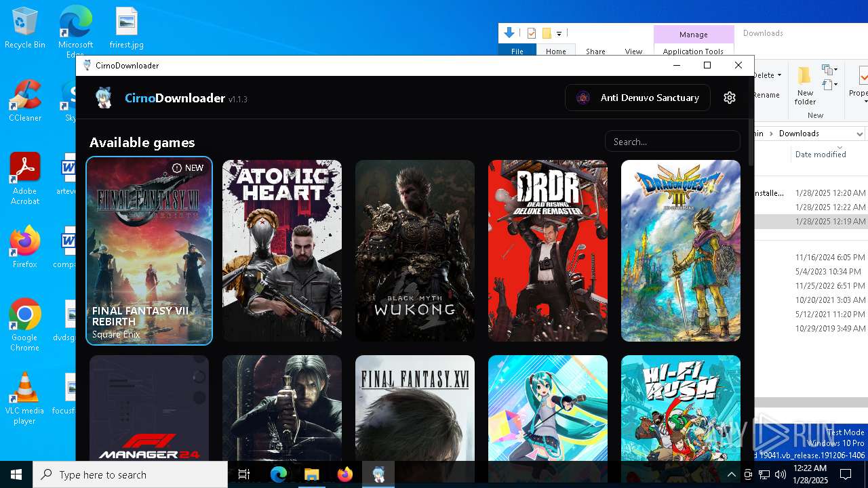Screen dimensions: 868x488
Task: Customize Quick Access Toolbar dropdown
Action: 559,33
